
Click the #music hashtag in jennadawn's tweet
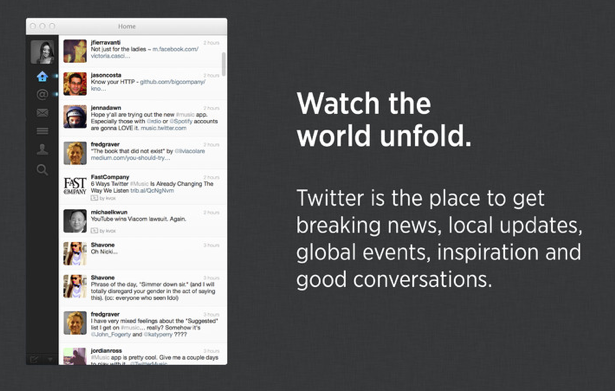185,115
